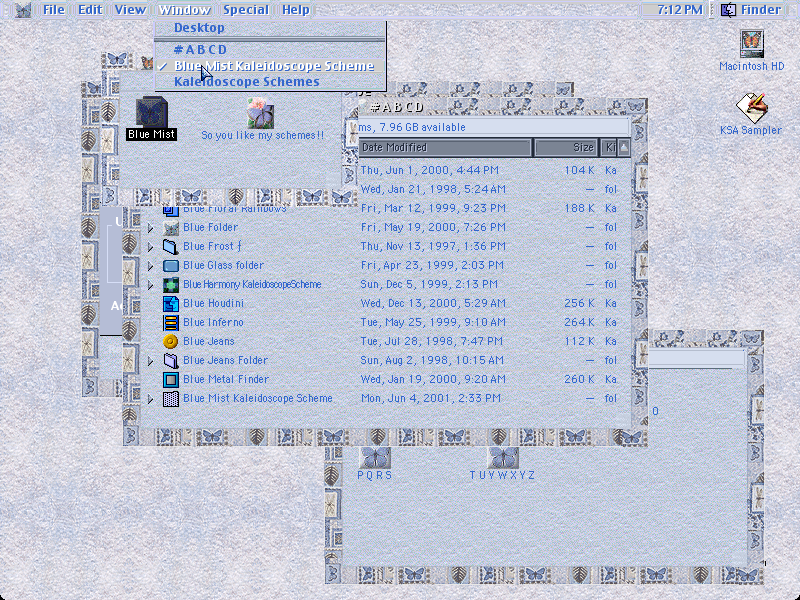Image resolution: width=800 pixels, height=600 pixels.
Task: Open the Macintosh HD disk icon
Action: point(752,44)
